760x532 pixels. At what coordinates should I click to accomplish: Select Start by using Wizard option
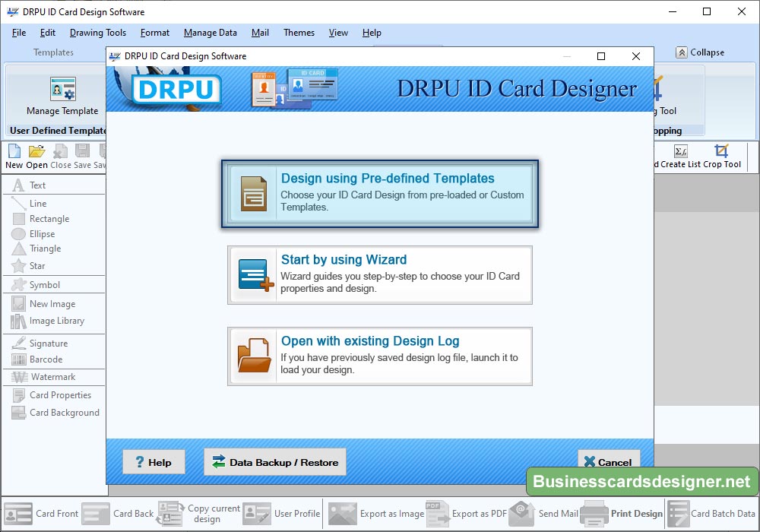[380, 274]
